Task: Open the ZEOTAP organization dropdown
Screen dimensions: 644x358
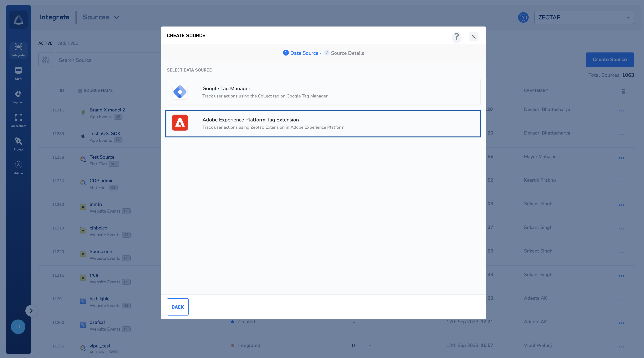Action: point(584,17)
